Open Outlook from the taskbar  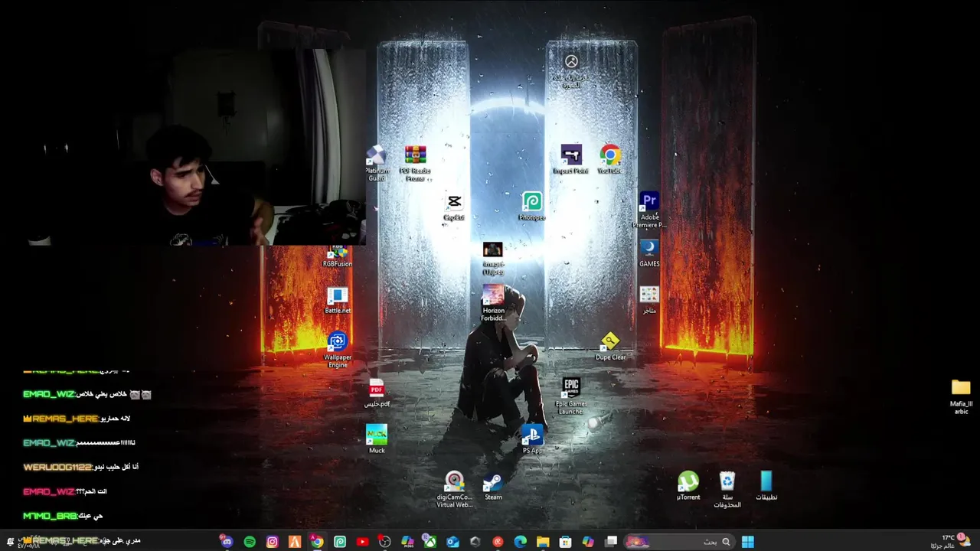(x=452, y=541)
